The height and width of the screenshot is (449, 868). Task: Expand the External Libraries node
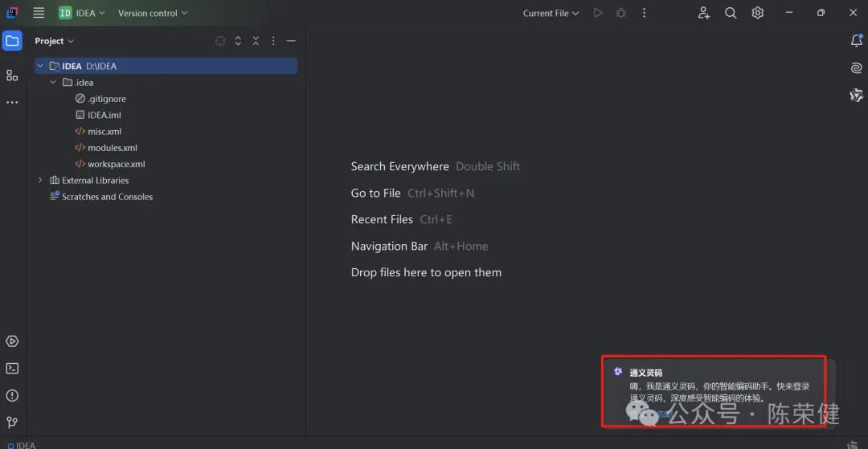[40, 180]
